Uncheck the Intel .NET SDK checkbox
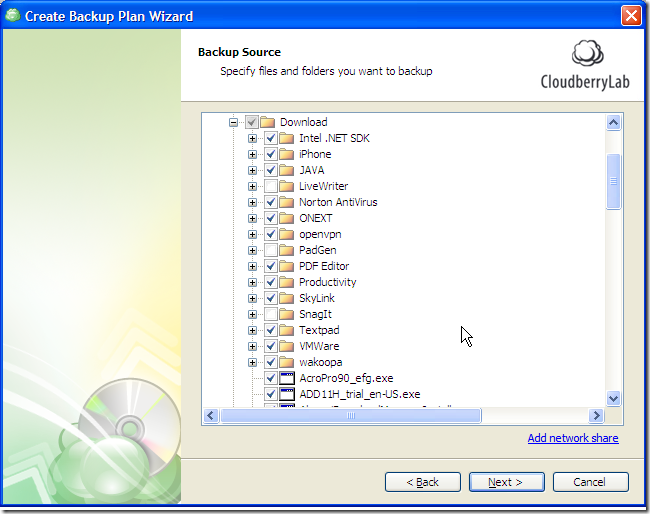The height and width of the screenshot is (514, 650). pos(271,138)
